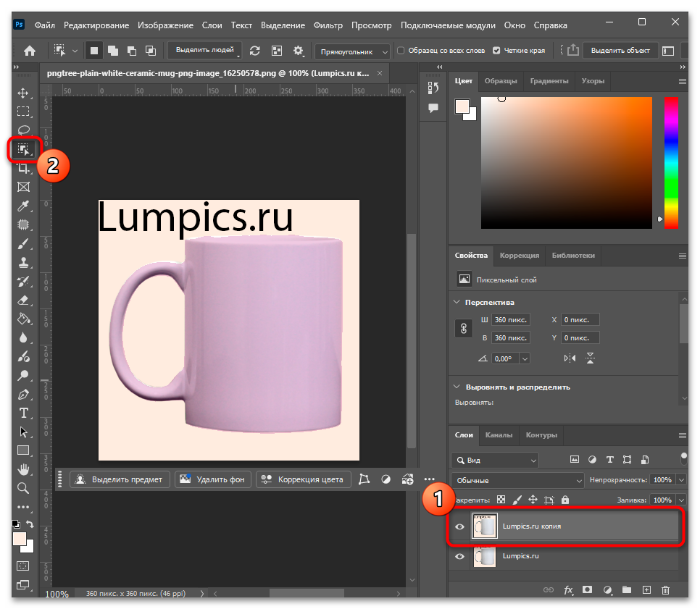The image size is (700, 609).
Task: Hide the 'Lumpics.ru копия' layer
Action: pyautogui.click(x=459, y=526)
